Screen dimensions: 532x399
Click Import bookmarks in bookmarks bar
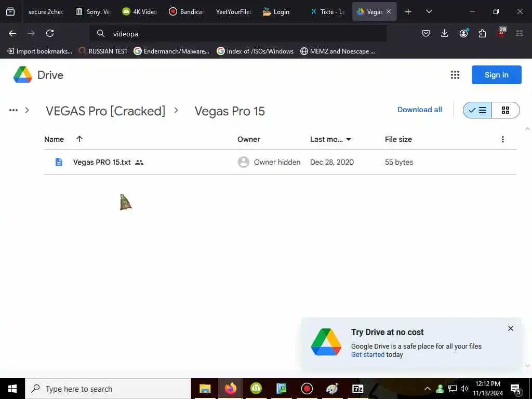tap(39, 51)
